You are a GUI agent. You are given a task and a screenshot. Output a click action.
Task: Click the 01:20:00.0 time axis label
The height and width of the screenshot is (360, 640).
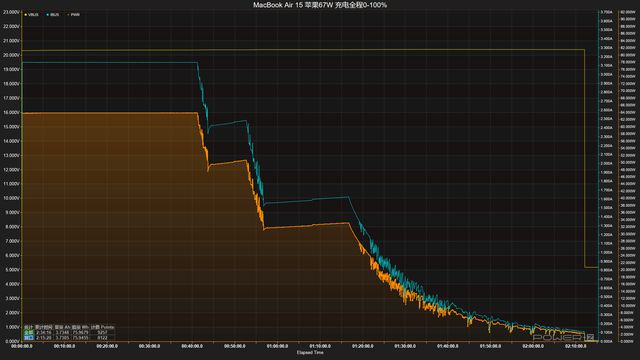point(362,346)
